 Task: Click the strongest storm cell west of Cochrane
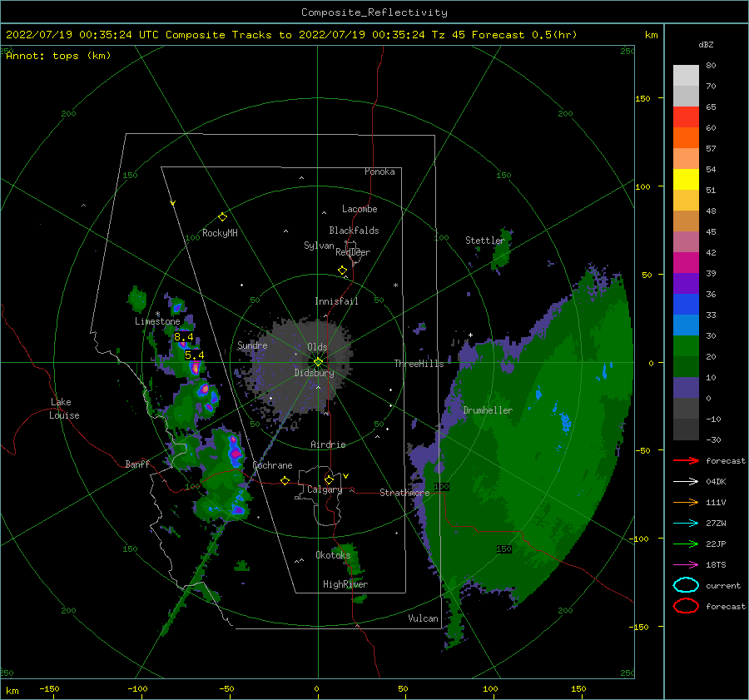235,452
